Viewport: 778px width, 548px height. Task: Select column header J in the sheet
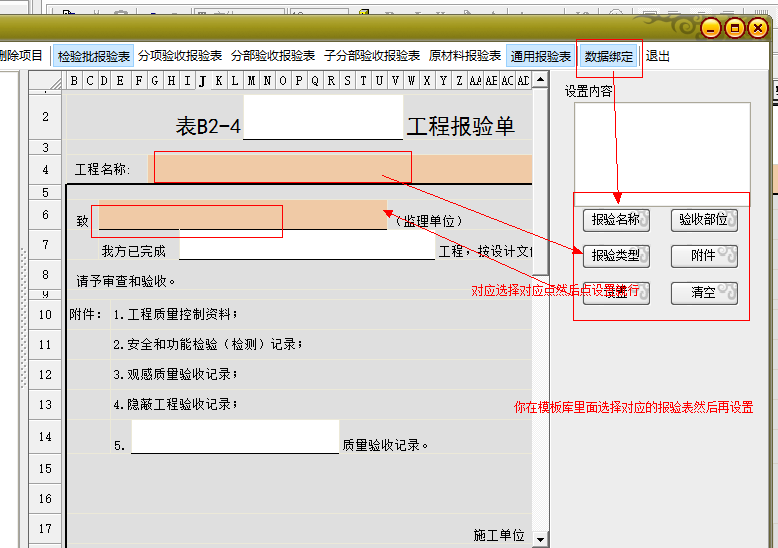tap(203, 81)
